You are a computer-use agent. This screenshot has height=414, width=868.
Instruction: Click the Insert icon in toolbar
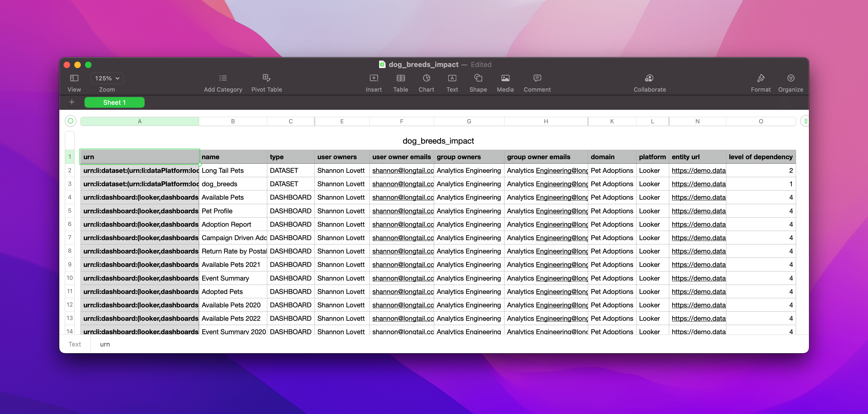click(x=373, y=78)
